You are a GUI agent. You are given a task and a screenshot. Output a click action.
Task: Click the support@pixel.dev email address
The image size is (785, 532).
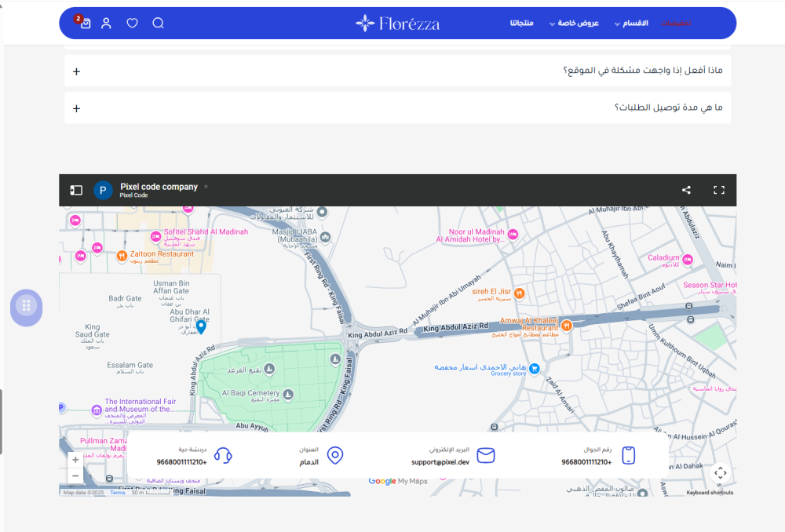[x=440, y=462]
